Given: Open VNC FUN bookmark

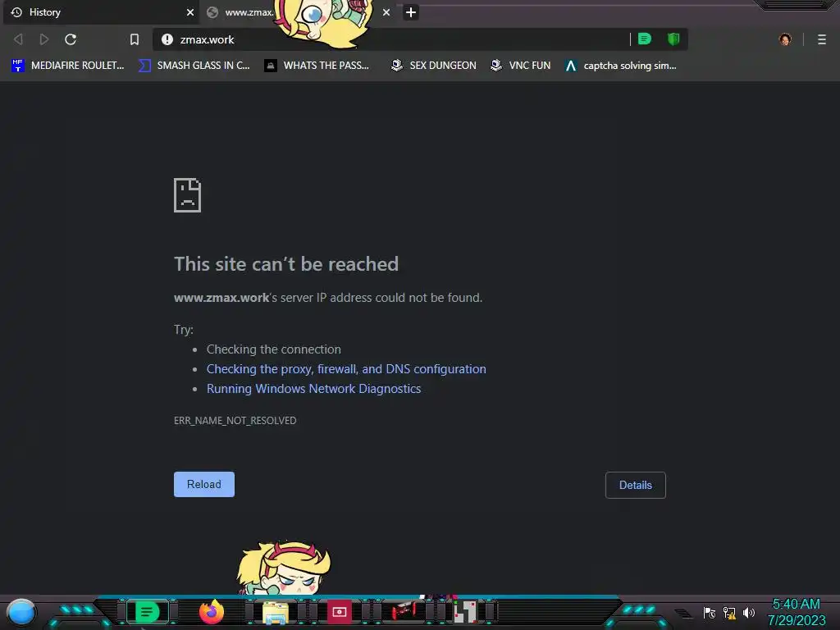Looking at the screenshot, I should (x=520, y=66).
